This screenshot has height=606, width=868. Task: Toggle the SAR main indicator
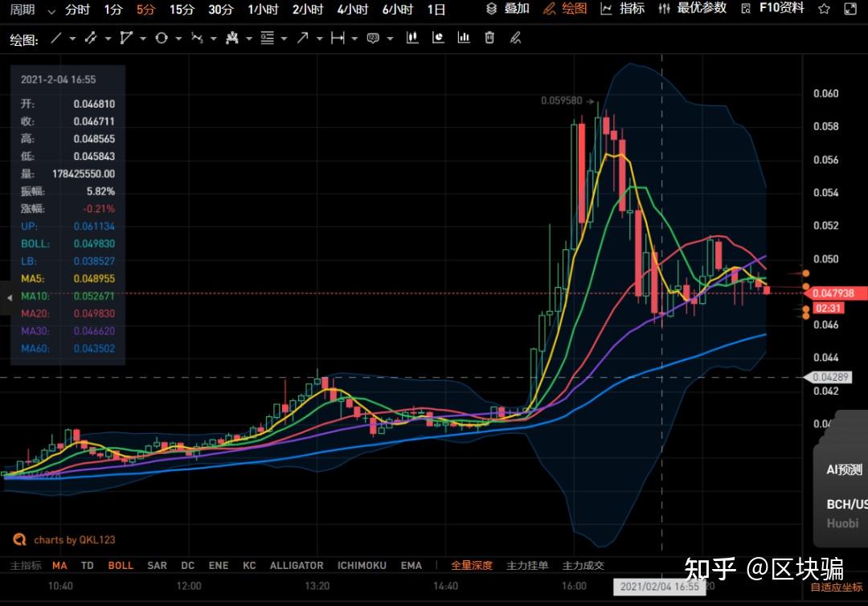(x=158, y=566)
